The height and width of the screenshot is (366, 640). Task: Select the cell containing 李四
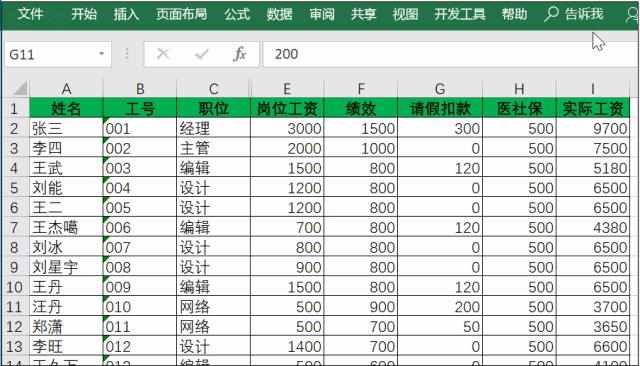click(66, 148)
